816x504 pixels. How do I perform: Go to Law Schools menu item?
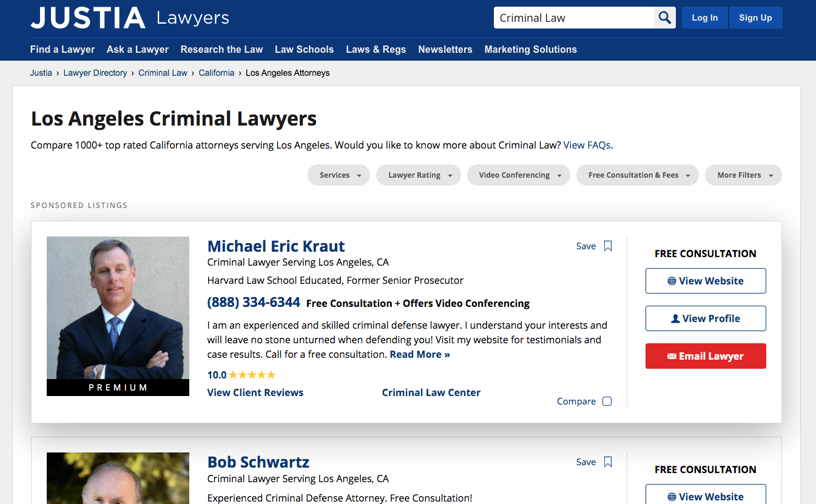pyautogui.click(x=304, y=50)
